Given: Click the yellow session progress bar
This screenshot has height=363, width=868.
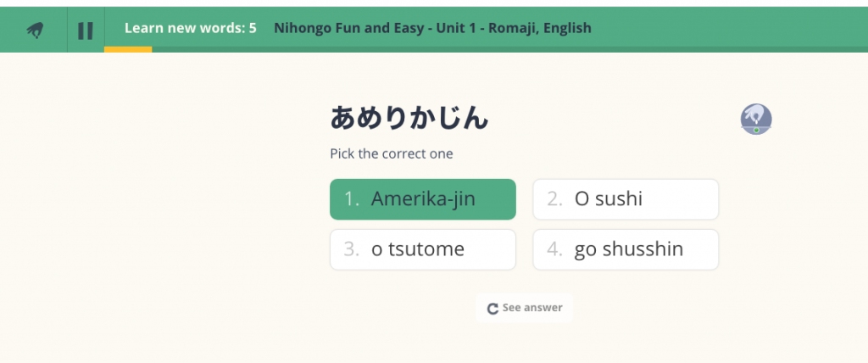Looking at the screenshot, I should 128,49.
